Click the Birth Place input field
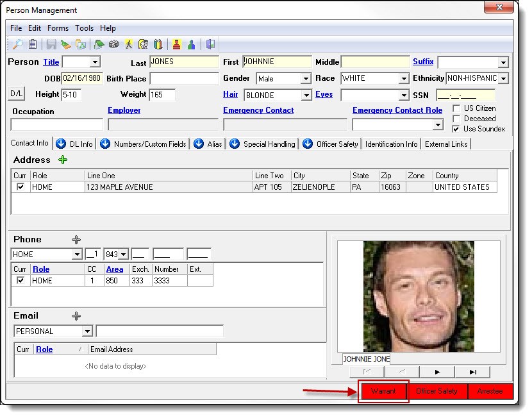Viewport: 532px width, 418px height. (184, 78)
